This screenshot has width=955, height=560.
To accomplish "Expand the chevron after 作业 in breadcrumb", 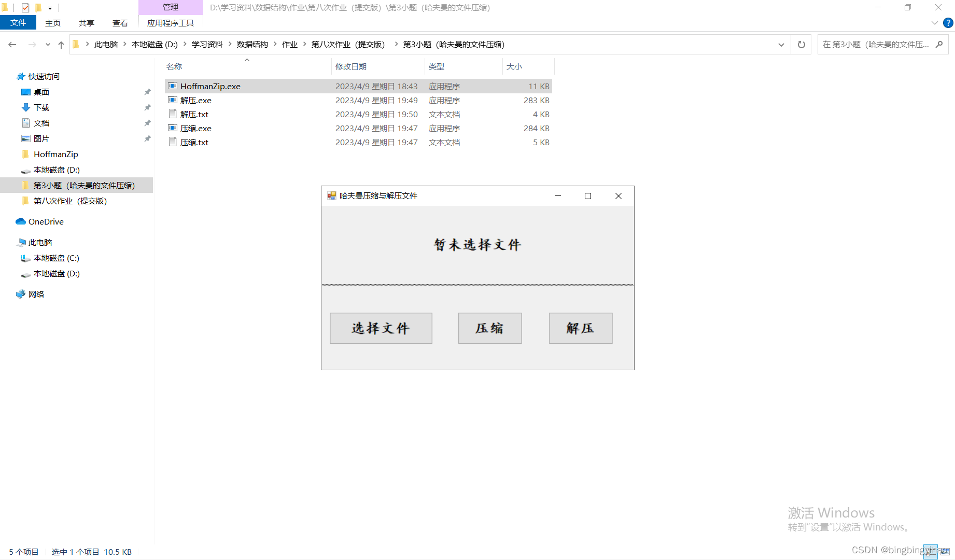I will 304,44.
